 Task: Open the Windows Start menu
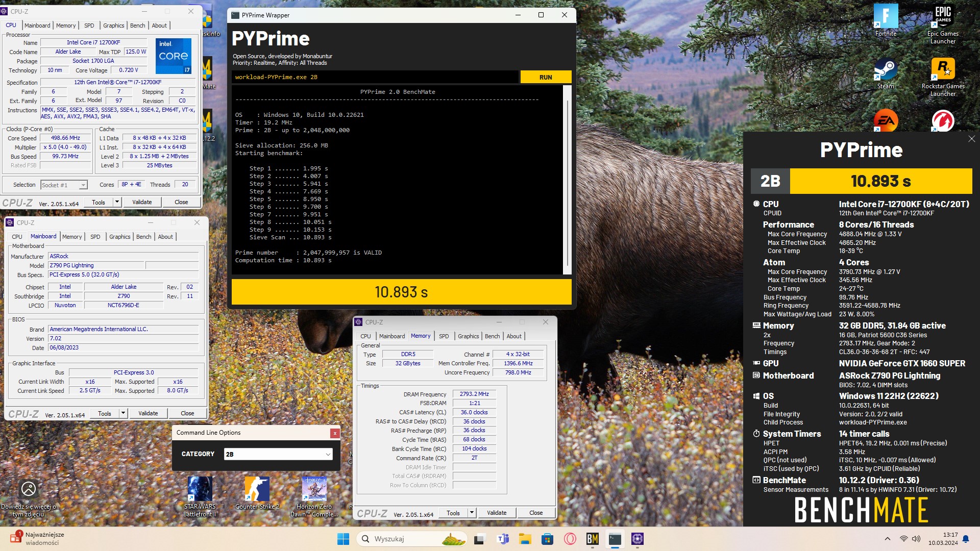click(x=343, y=539)
